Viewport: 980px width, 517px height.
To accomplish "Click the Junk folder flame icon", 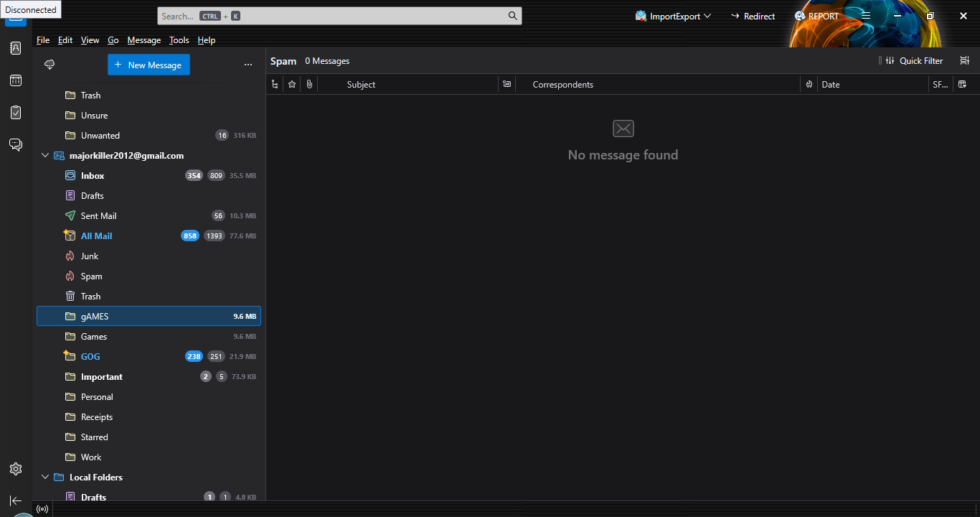I will click(x=70, y=256).
